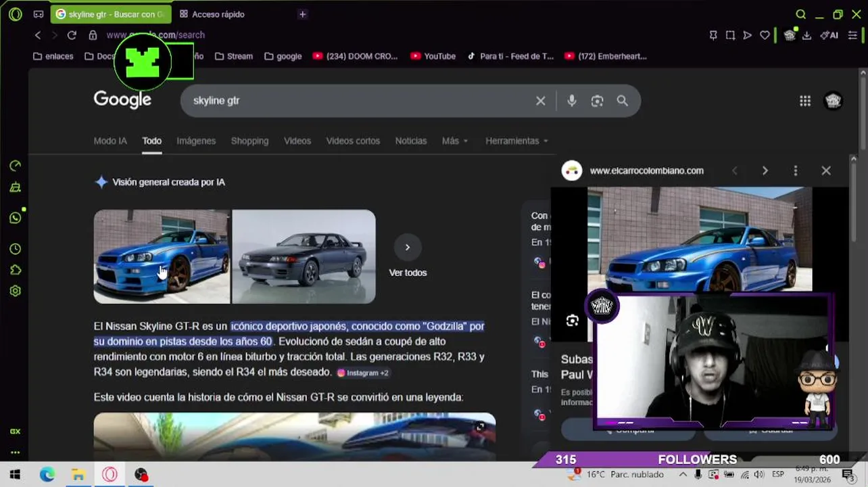Image resolution: width=868 pixels, height=487 pixels.
Task: Bookmark page with heart icon
Action: pyautogui.click(x=765, y=35)
